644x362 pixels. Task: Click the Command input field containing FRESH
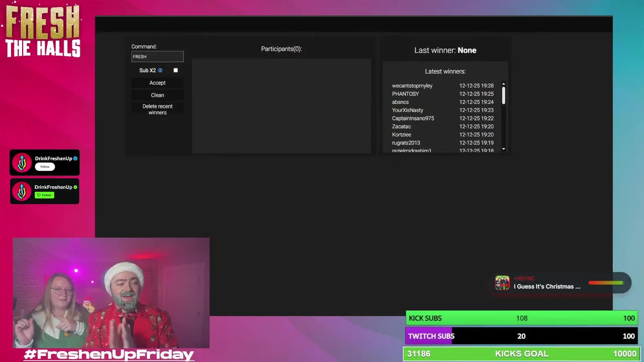(x=157, y=56)
